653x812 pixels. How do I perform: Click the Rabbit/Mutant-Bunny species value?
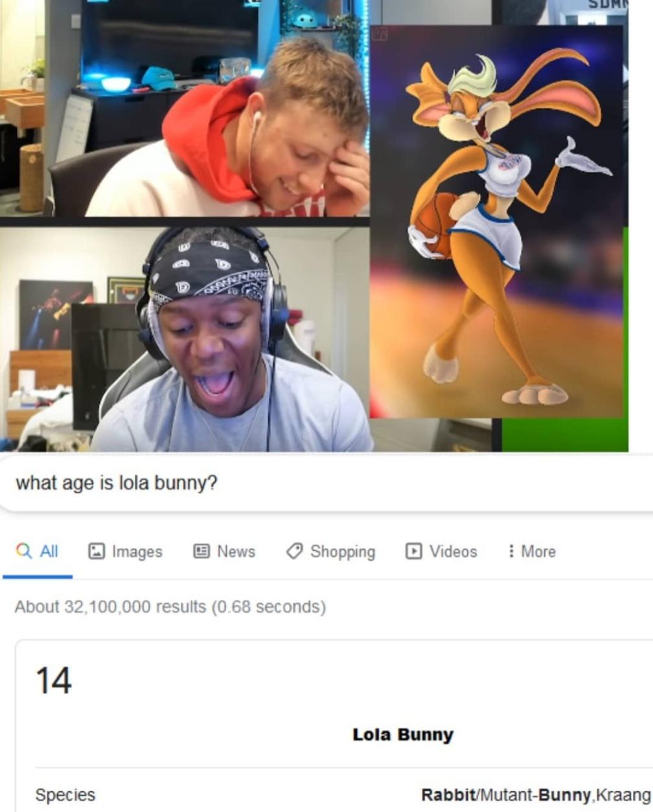(x=536, y=795)
